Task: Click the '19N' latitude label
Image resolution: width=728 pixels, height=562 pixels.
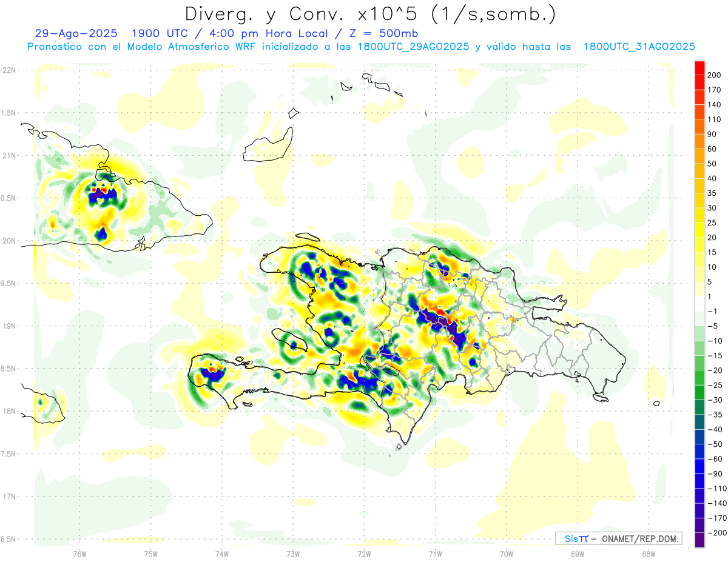Action: point(8,326)
